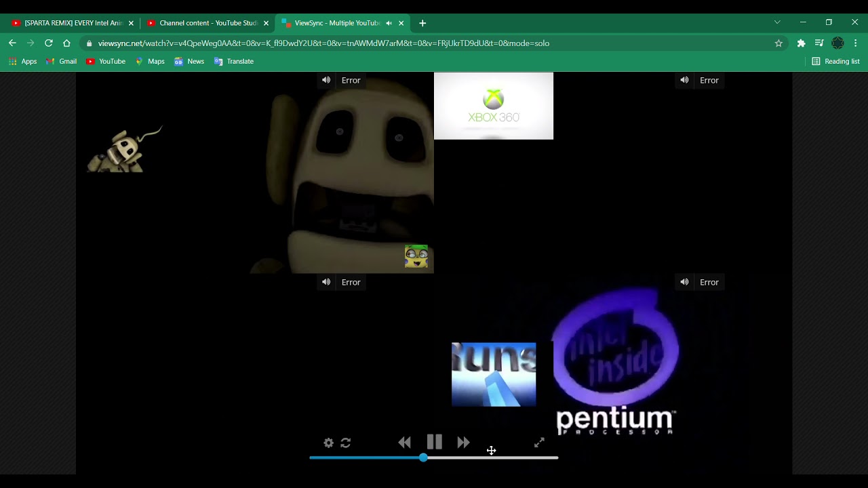Bookmark this page with star
868x488 pixels.
(778, 43)
